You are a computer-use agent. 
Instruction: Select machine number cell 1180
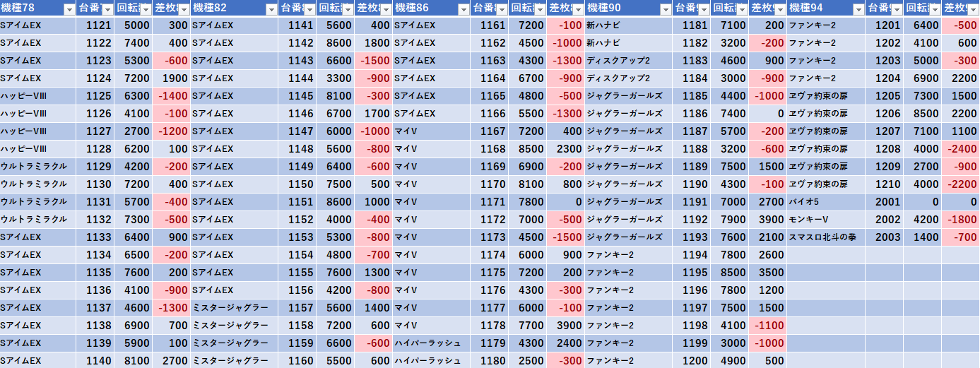(x=489, y=361)
